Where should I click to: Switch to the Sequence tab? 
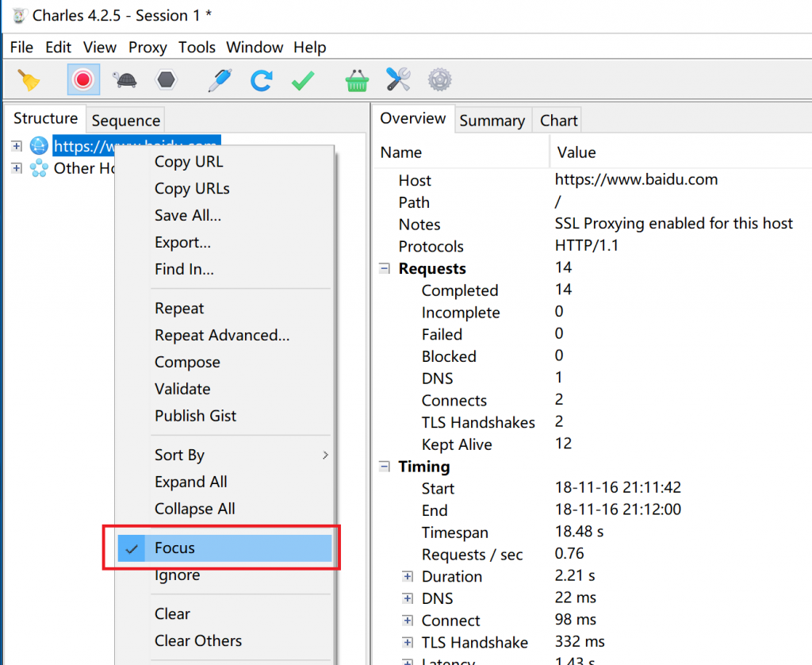(126, 121)
